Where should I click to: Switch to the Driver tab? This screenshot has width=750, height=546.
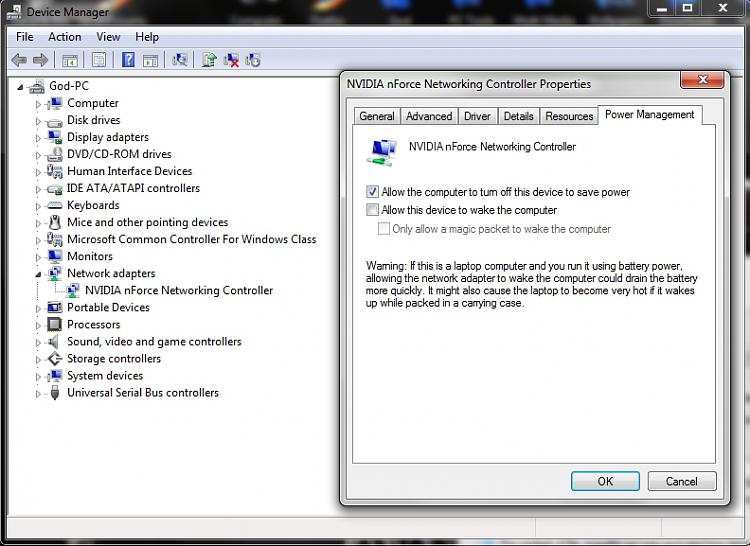click(477, 116)
